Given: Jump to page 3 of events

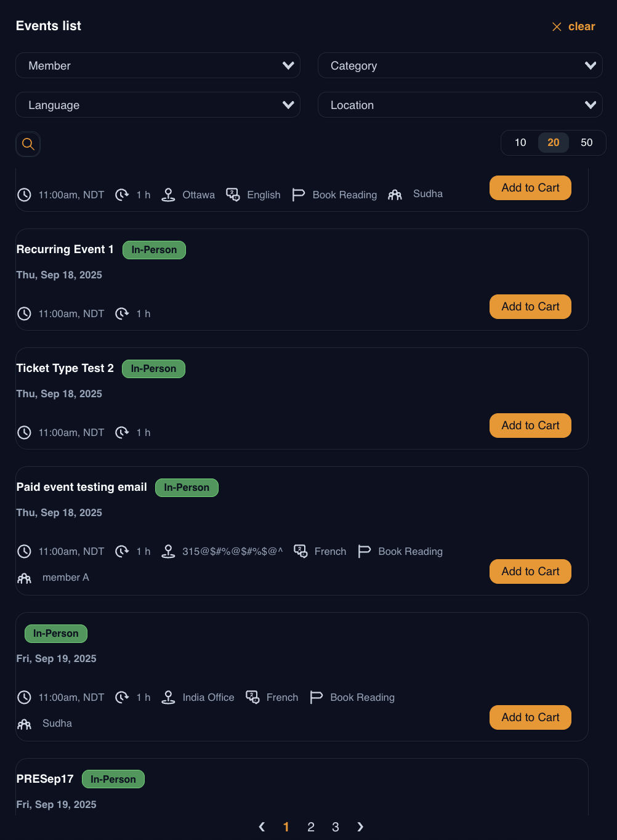Looking at the screenshot, I should [x=336, y=827].
